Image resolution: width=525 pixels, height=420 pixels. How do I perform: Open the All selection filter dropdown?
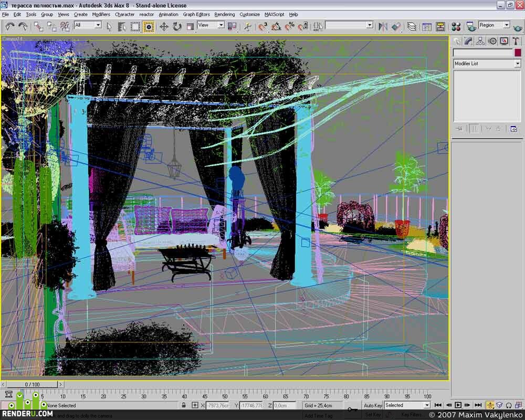(88, 25)
